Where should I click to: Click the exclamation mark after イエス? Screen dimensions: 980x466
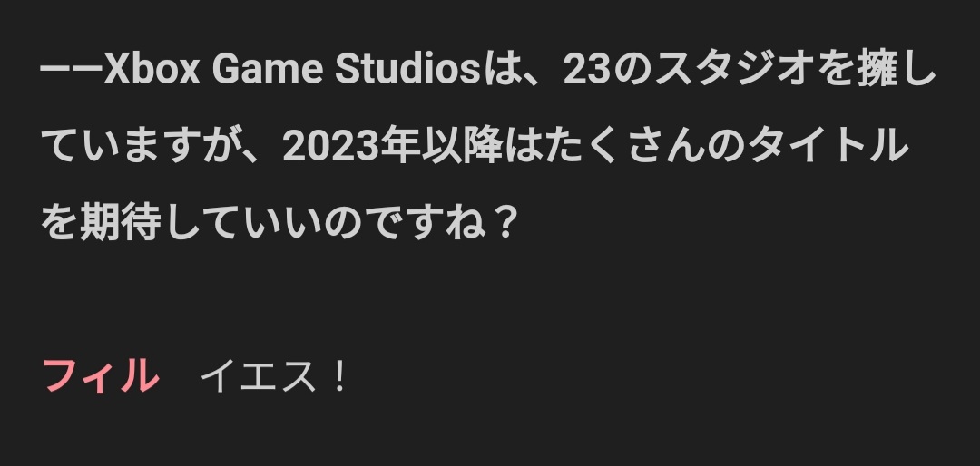point(339,376)
